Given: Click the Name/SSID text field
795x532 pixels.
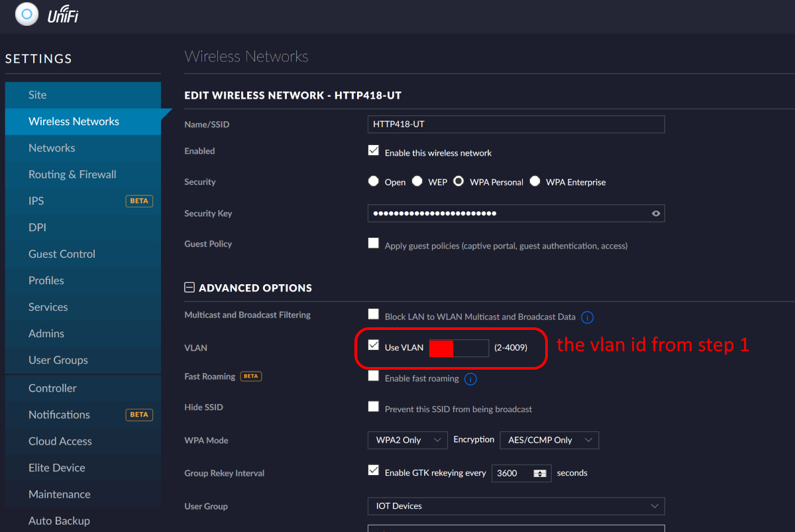Looking at the screenshot, I should pyautogui.click(x=515, y=125).
